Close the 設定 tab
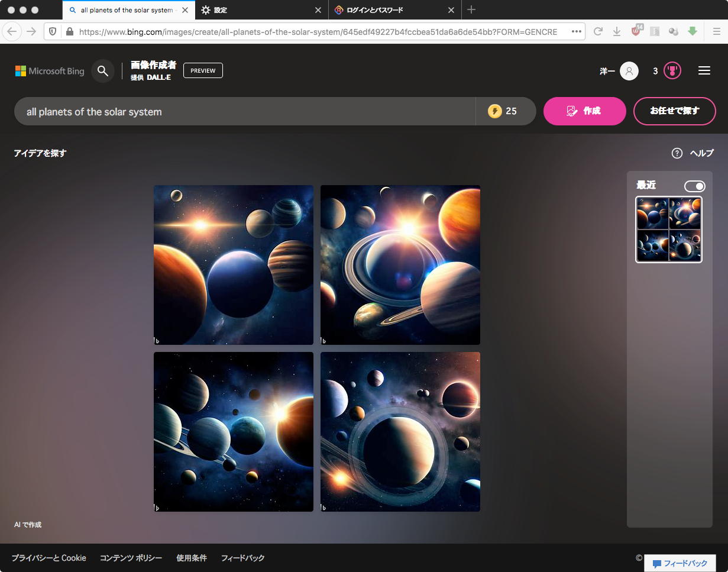The width and height of the screenshot is (728, 572). (x=318, y=10)
